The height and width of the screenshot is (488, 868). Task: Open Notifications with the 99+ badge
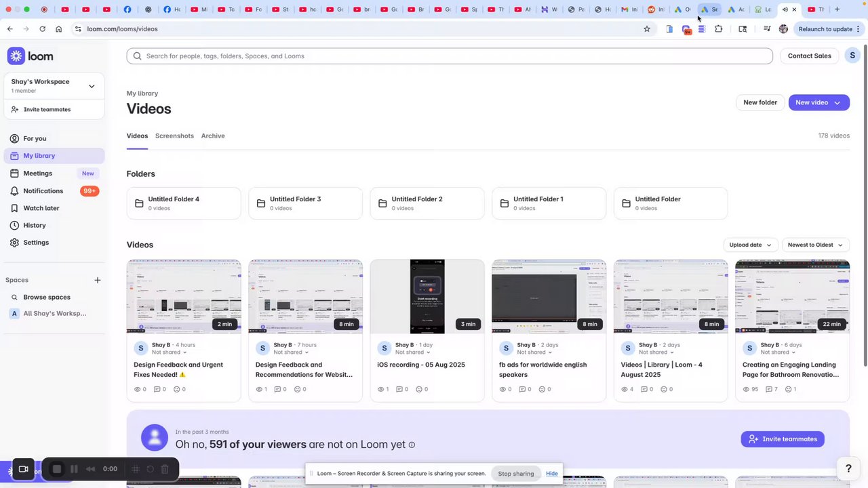(54, 191)
